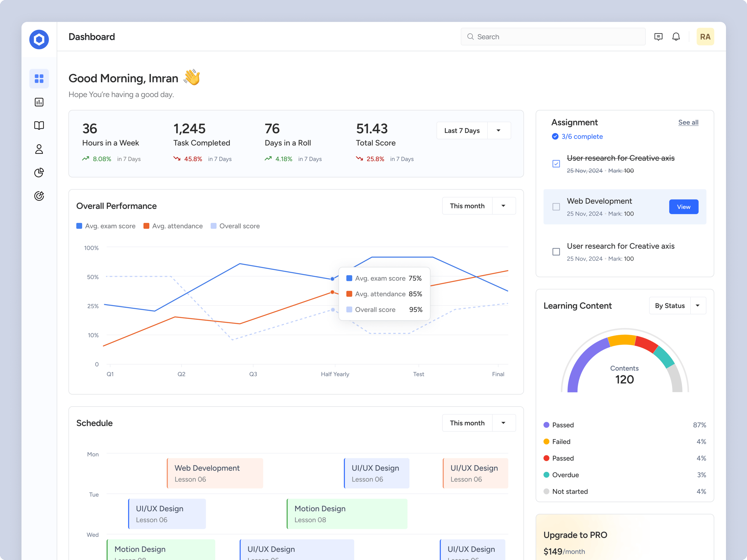
Task: Open Overall Performance This month dropdown
Action: tap(479, 206)
